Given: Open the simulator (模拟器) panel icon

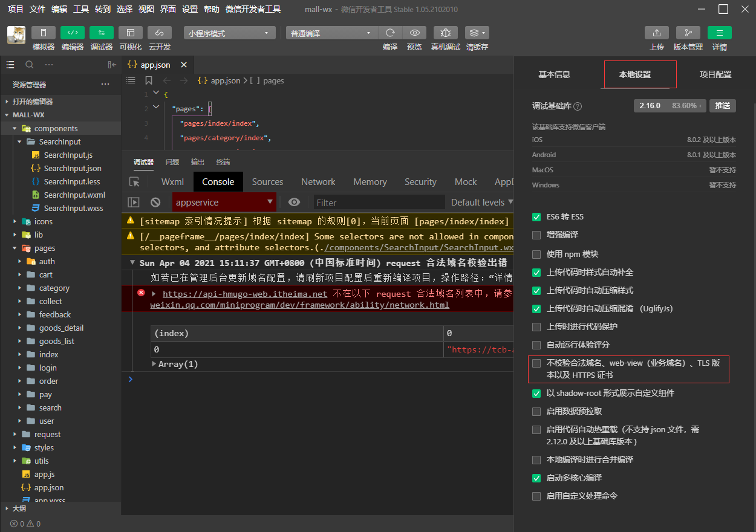Looking at the screenshot, I should 44,33.
